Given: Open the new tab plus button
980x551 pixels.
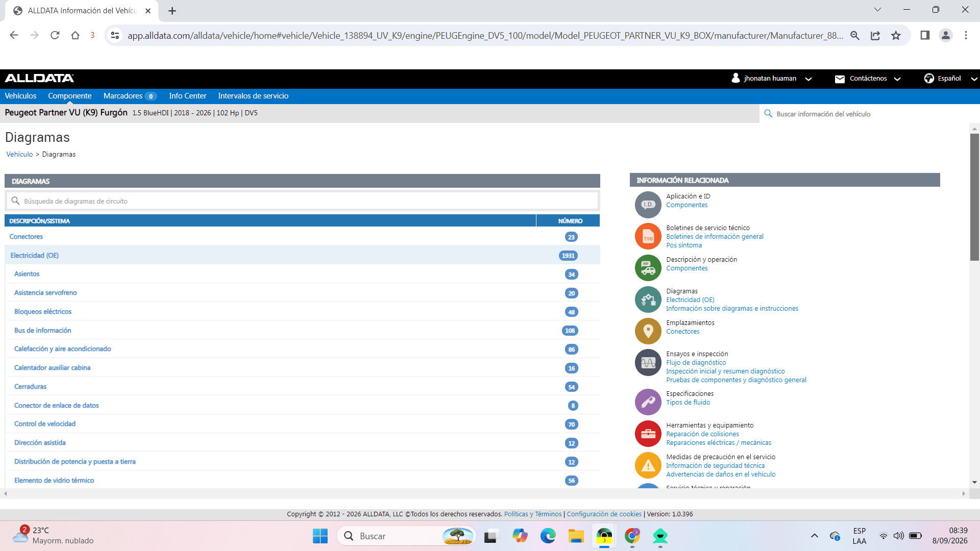Looking at the screenshot, I should (x=172, y=11).
